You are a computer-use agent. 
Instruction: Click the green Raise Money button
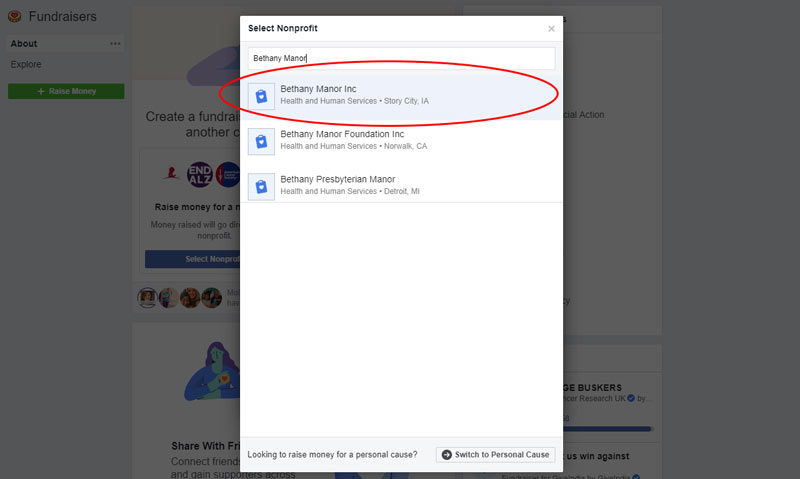66,91
